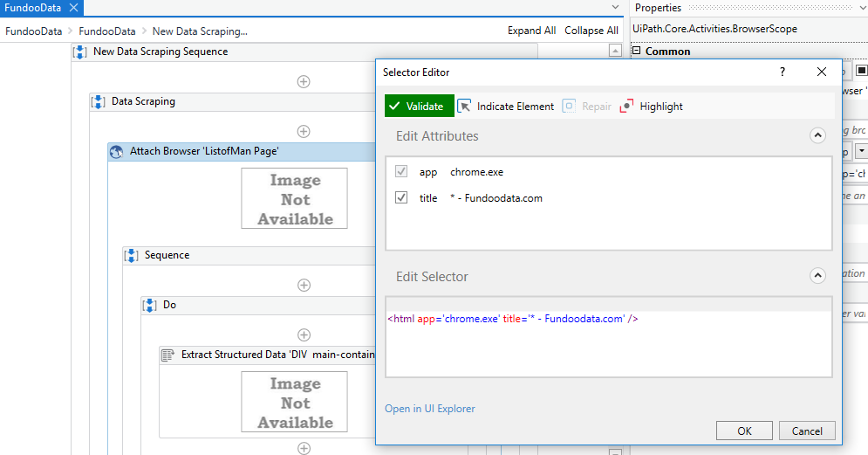Image resolution: width=868 pixels, height=455 pixels.
Task: Collapse the Edit Selector section
Action: point(817,275)
